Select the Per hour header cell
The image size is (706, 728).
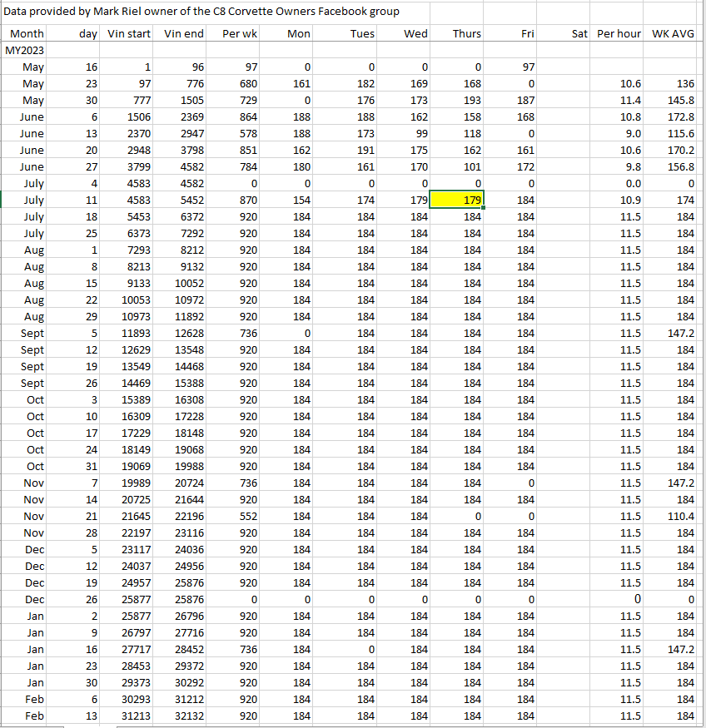coord(619,33)
